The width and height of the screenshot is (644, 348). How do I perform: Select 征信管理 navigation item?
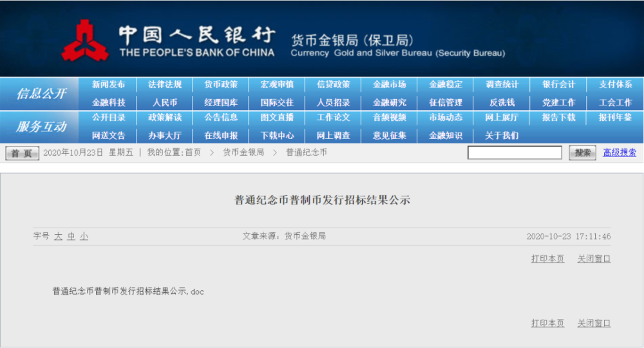446,102
